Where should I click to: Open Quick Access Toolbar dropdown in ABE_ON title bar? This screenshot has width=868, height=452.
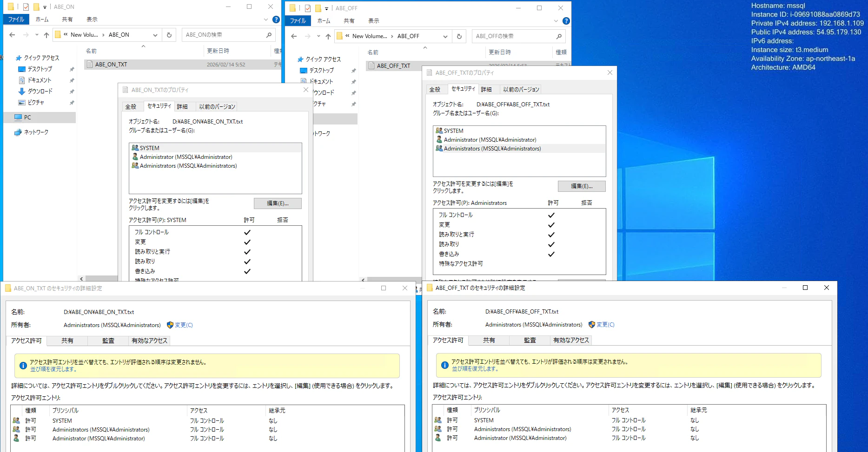(x=45, y=7)
